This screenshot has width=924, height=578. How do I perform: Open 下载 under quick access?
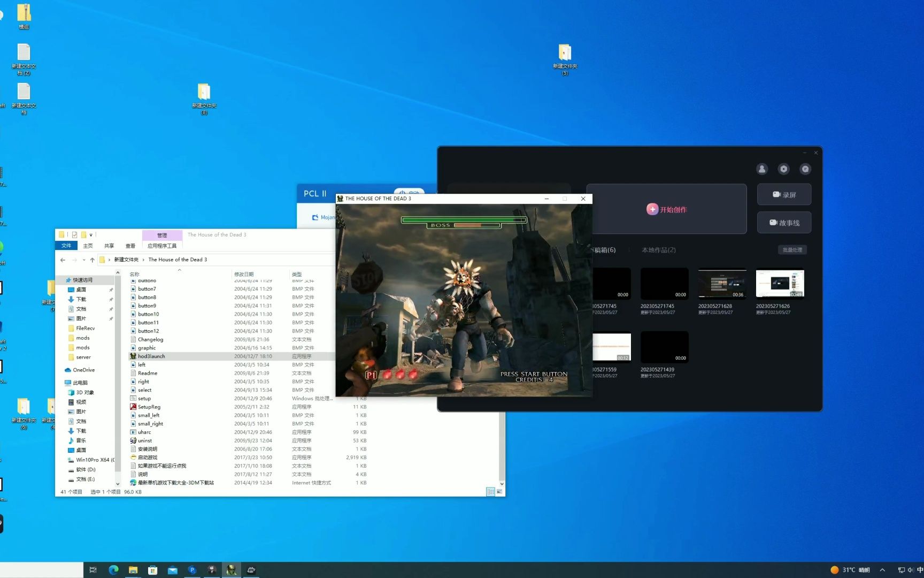(81, 299)
